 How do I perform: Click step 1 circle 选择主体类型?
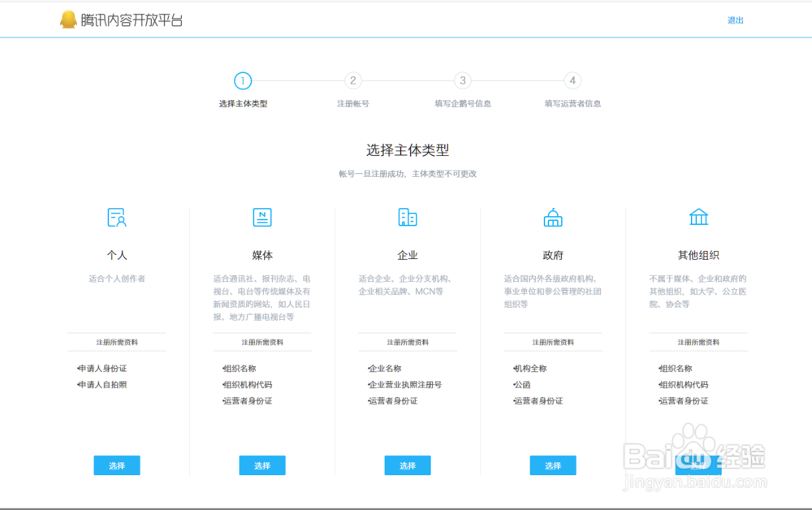tap(242, 80)
